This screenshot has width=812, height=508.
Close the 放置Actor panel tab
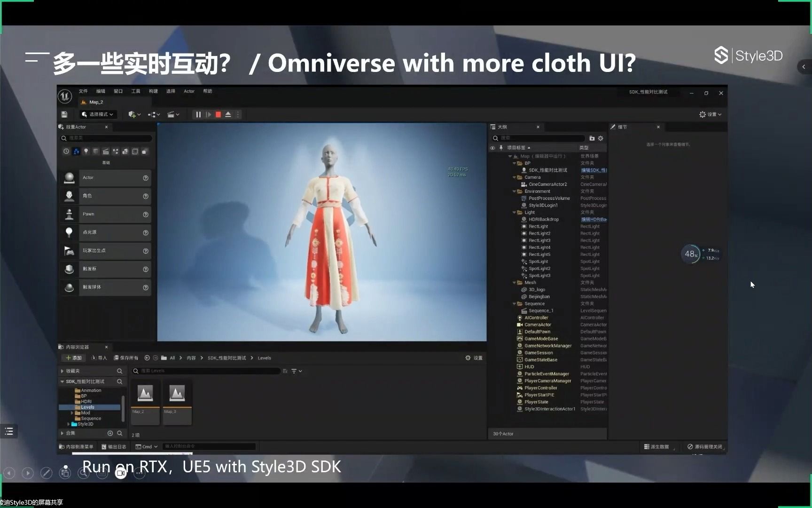tap(106, 127)
